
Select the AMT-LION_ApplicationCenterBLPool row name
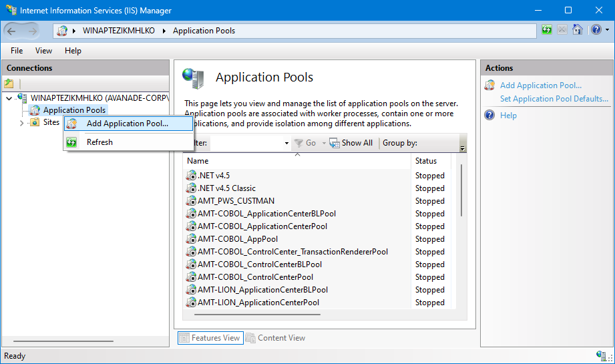263,290
